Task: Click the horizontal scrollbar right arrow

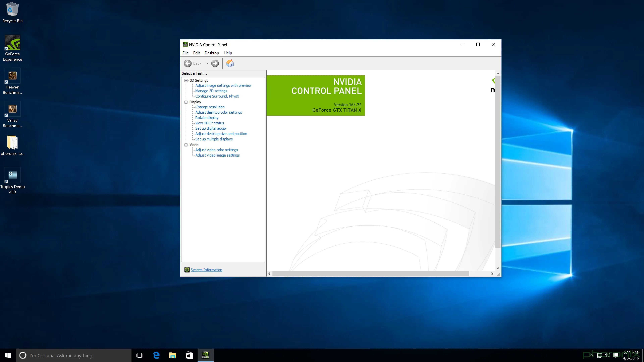Action: click(492, 274)
